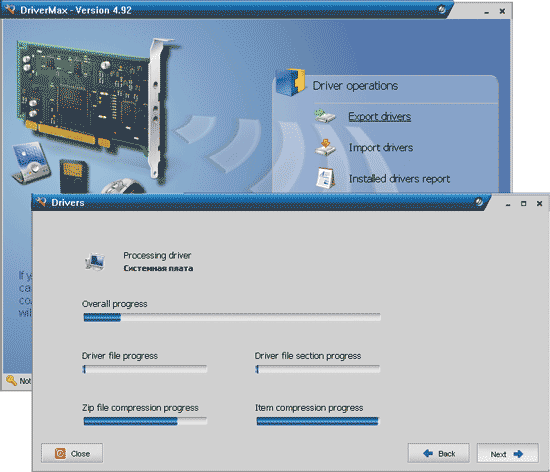Click the media player device image

tap(31, 163)
